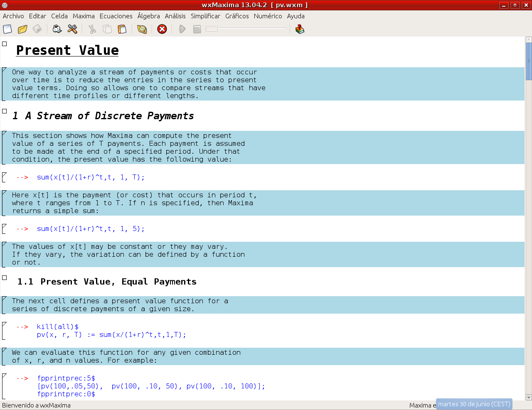The height and width of the screenshot is (410, 532).
Task: Open the Archivo menu
Action: (x=13, y=16)
